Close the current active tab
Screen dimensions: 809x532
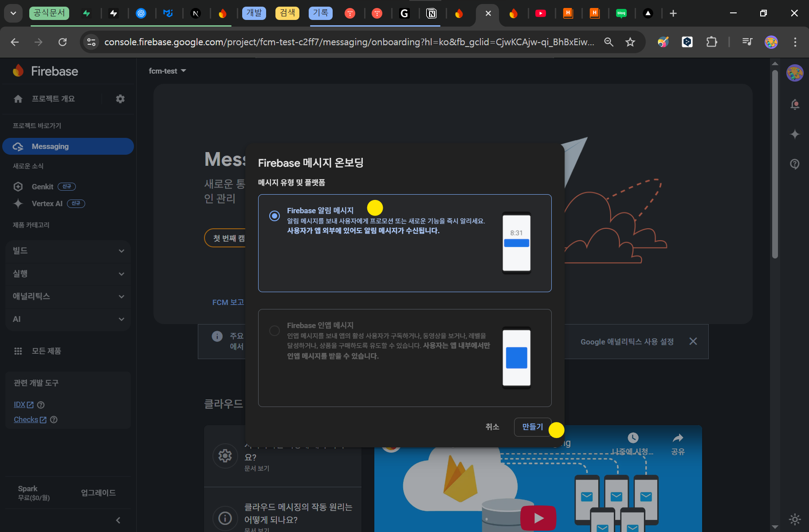click(x=488, y=13)
